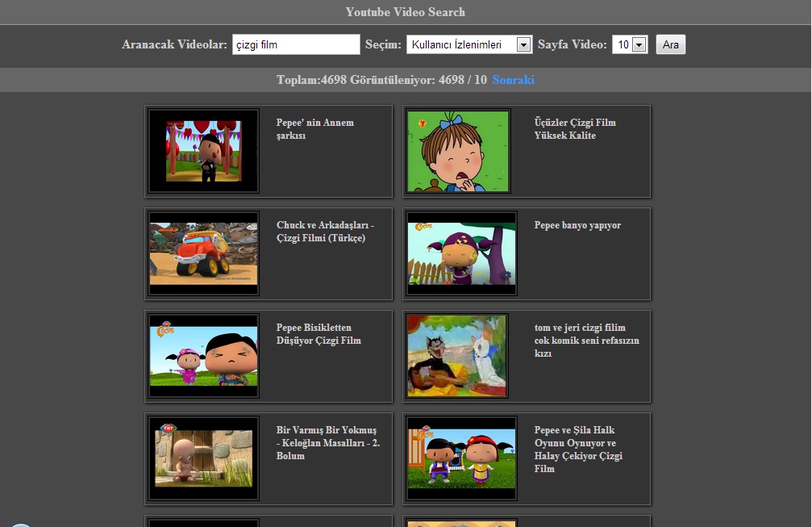This screenshot has width=812, height=527.
Task: Open the Sayfa Video count dropdown
Action: (x=630, y=44)
